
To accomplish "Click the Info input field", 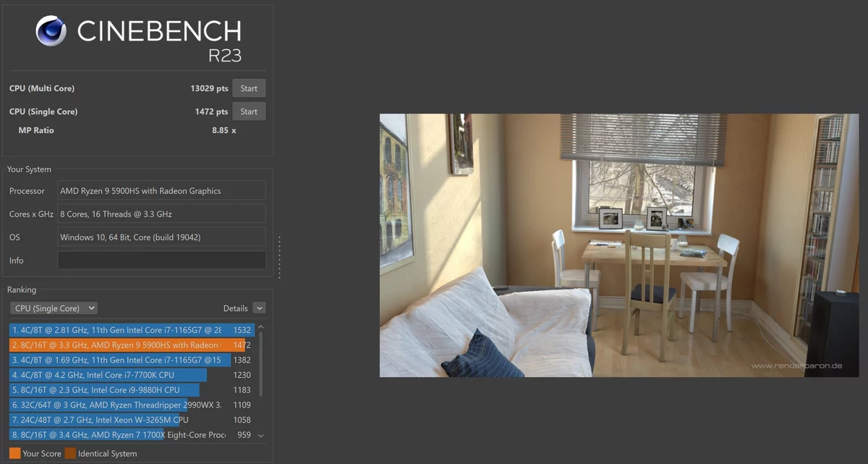I will (x=161, y=261).
